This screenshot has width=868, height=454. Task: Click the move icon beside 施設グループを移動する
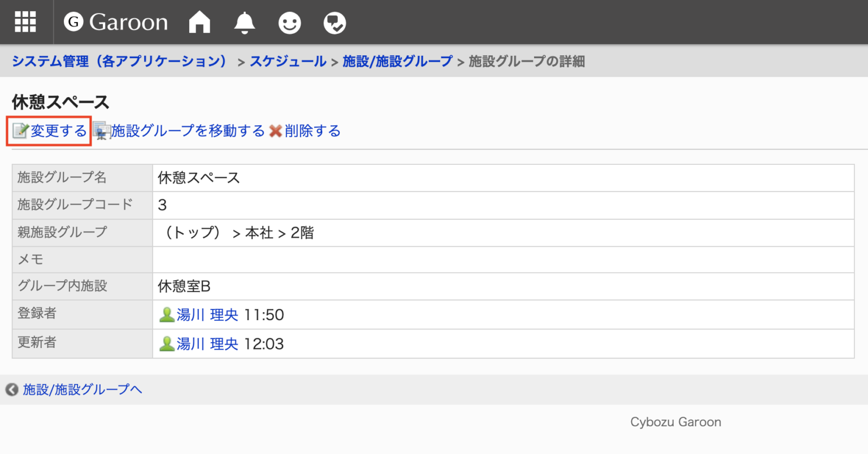tap(102, 131)
